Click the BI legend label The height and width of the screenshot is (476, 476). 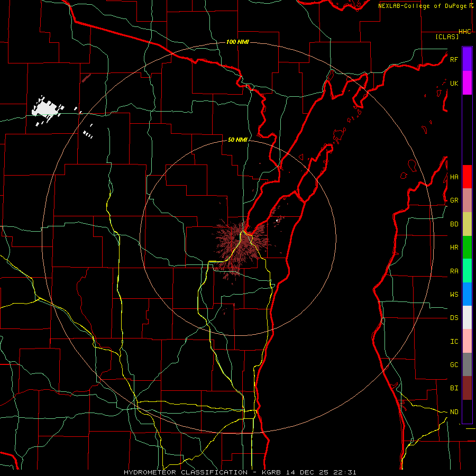454,388
